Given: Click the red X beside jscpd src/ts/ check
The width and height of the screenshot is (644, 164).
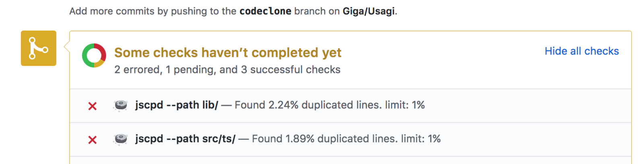Looking at the screenshot, I should (x=93, y=140).
